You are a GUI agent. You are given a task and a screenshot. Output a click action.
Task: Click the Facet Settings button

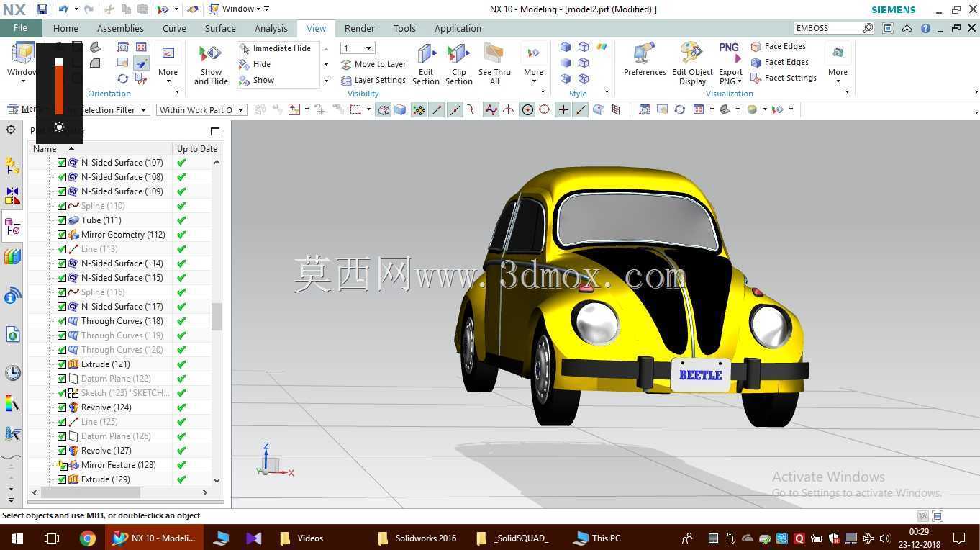(784, 78)
